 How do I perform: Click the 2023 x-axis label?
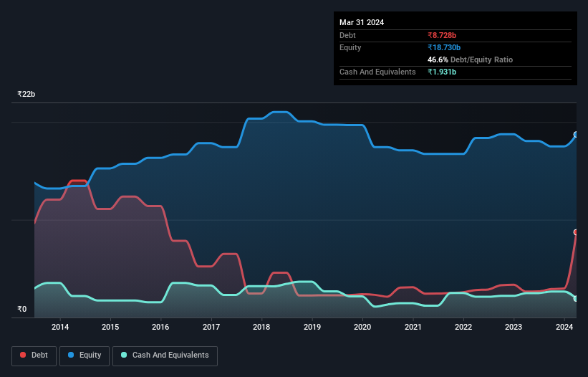pos(514,327)
